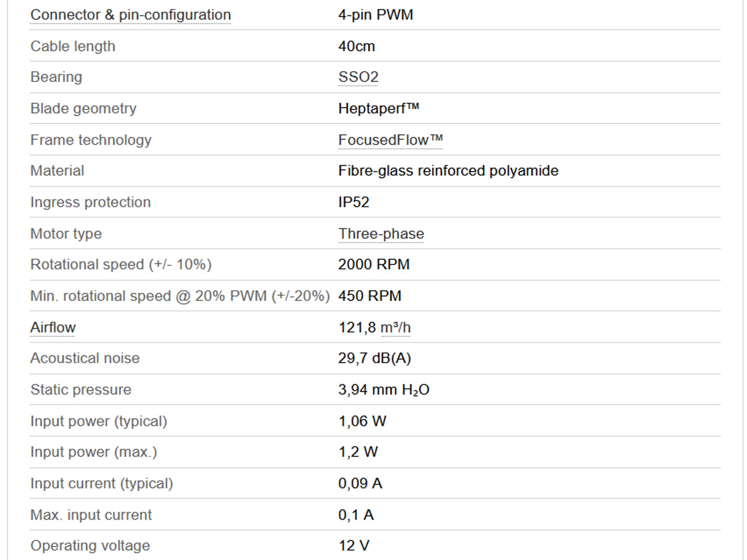The width and height of the screenshot is (747, 560).
Task: Click the Cable length label
Action: [73, 46]
